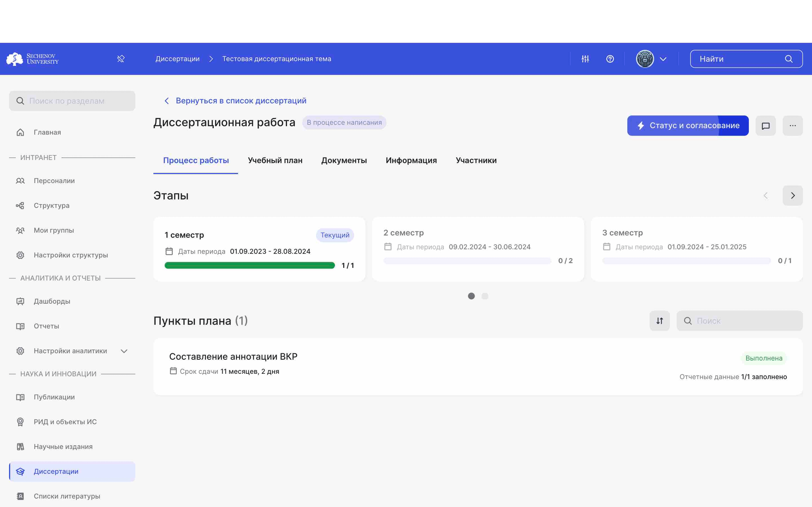Open the chat/comments icon
The image size is (812, 507).
coord(766,125)
